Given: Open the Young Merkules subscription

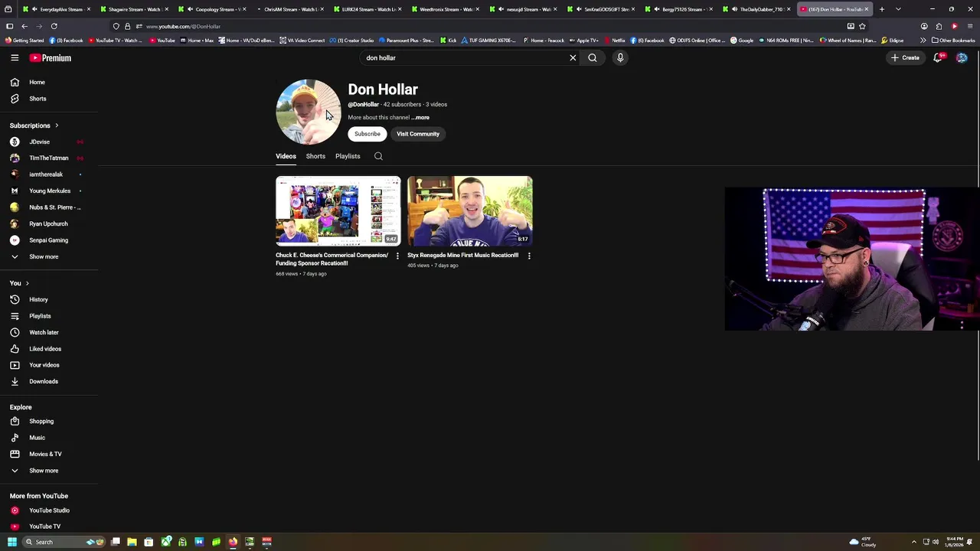Looking at the screenshot, I should [49, 191].
